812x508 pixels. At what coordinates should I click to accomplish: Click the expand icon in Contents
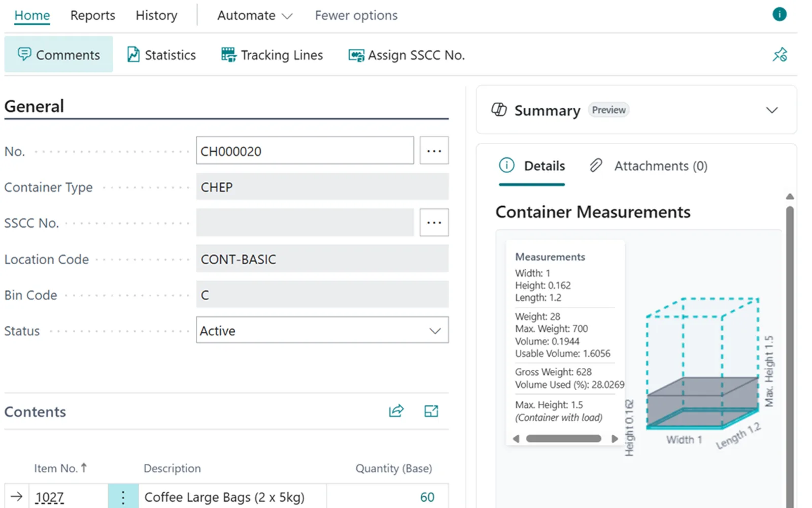click(431, 410)
